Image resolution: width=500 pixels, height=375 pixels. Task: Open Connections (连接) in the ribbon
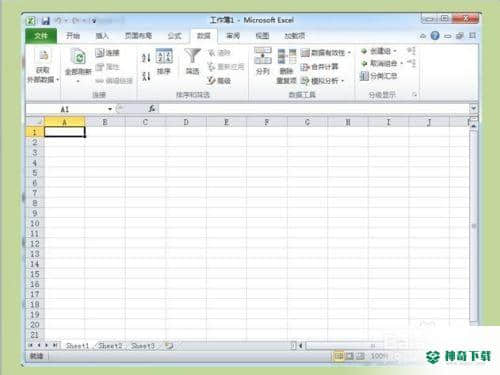107,53
